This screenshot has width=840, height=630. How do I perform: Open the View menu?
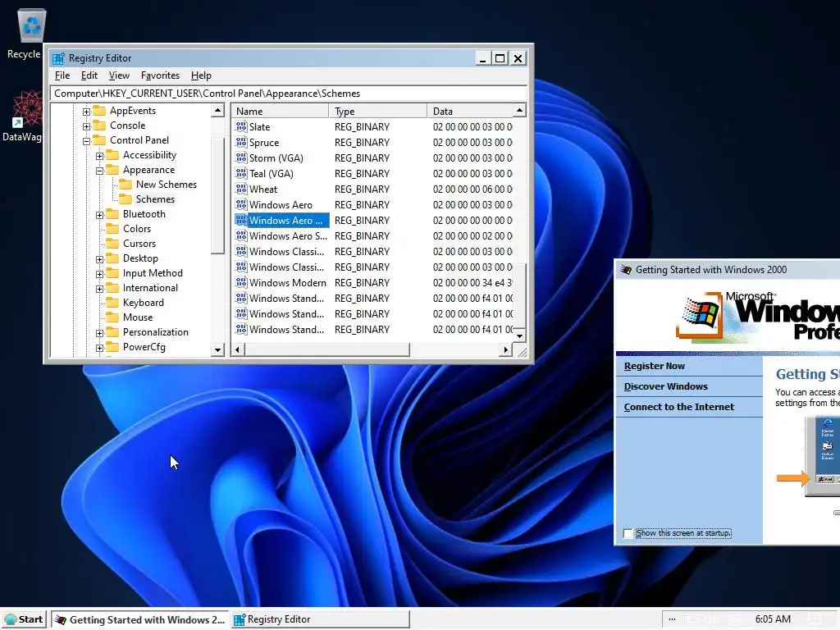(119, 75)
